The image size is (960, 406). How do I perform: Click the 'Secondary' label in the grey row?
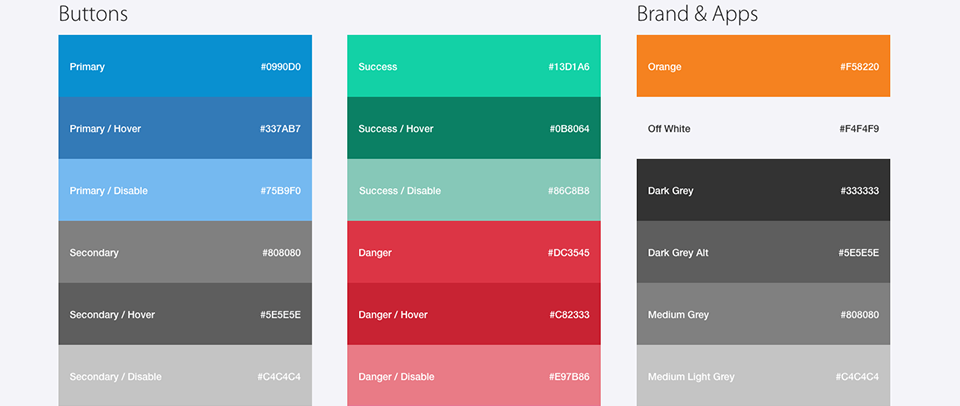click(x=94, y=252)
